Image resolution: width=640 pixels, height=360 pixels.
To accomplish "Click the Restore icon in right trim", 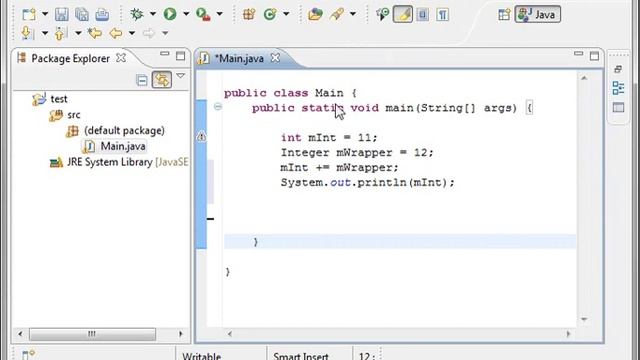I will pyautogui.click(x=618, y=69).
